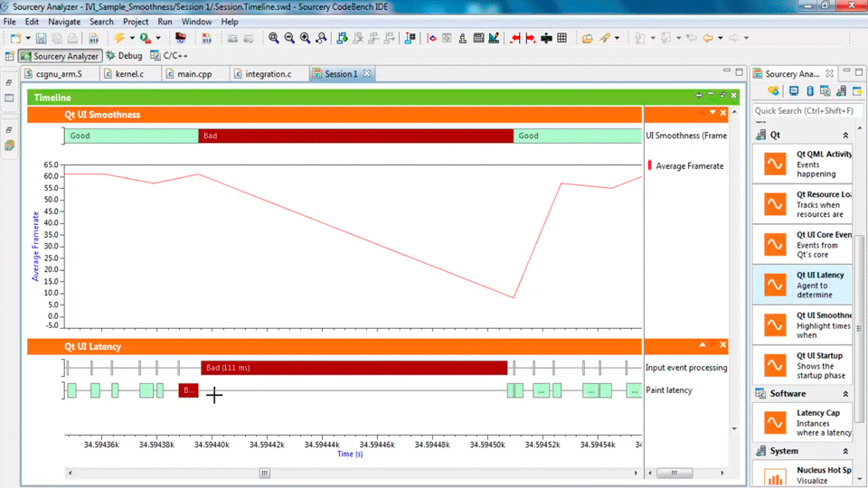
Task: Click the small red paint latency block
Action: click(188, 390)
